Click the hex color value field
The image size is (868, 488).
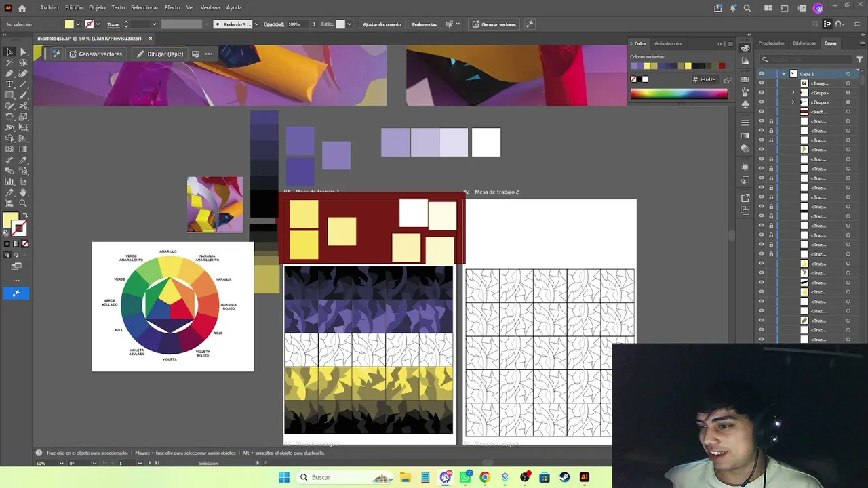point(708,79)
